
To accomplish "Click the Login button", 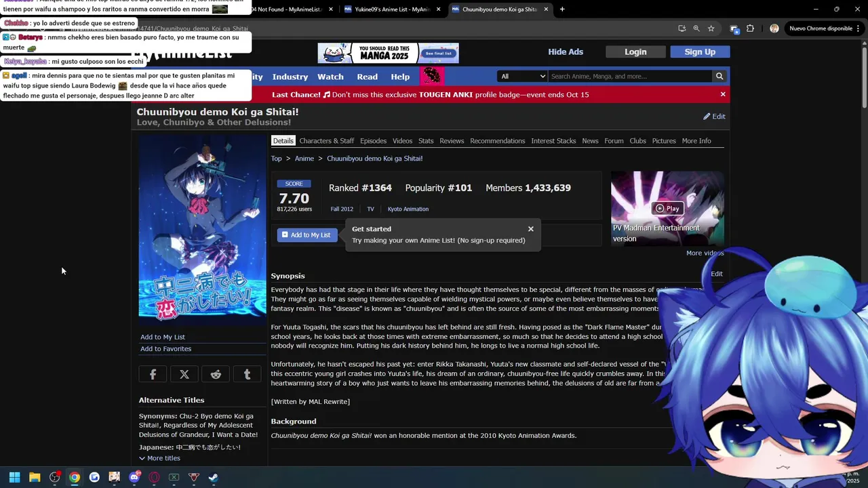I will pos(635,52).
